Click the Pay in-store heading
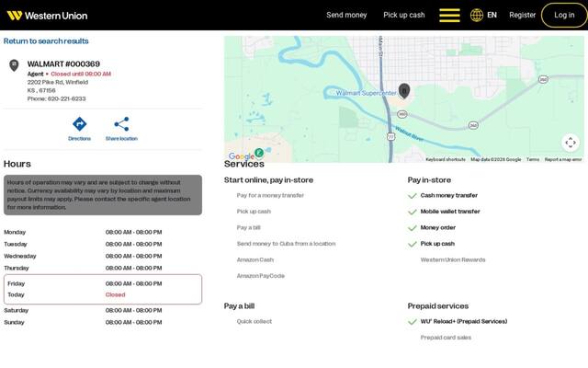 429,180
